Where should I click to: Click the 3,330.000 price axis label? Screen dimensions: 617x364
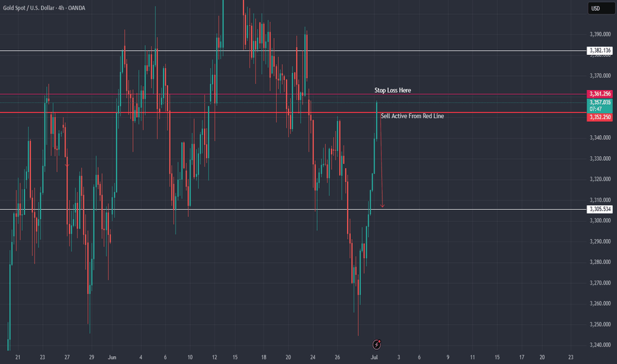(600, 159)
